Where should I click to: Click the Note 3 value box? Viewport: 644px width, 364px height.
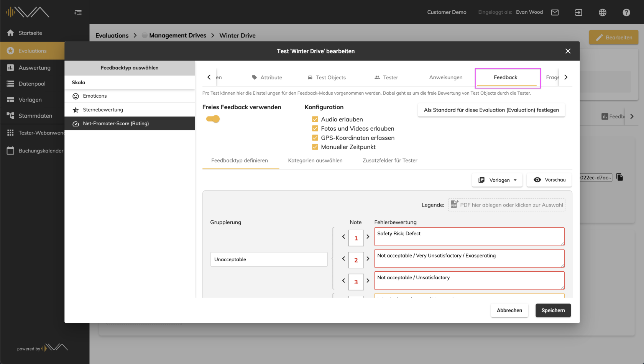tap(356, 282)
